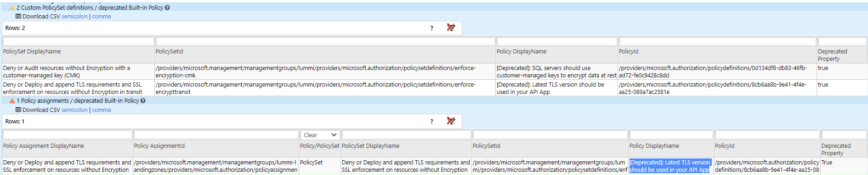Image resolution: width=868 pixels, height=175 pixels.
Task: Sort by Policy DisplayName header in top table
Action: coord(556,55)
